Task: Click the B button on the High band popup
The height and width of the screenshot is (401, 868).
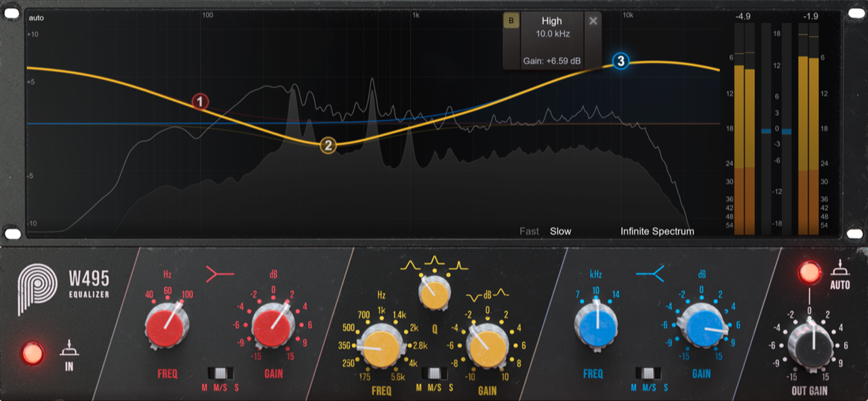Action: [x=511, y=20]
